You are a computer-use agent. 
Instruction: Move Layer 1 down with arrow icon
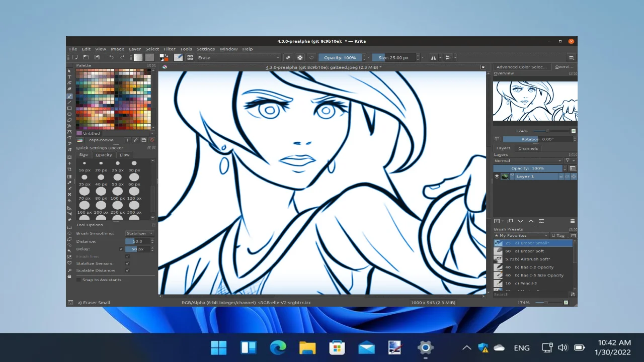[521, 221]
